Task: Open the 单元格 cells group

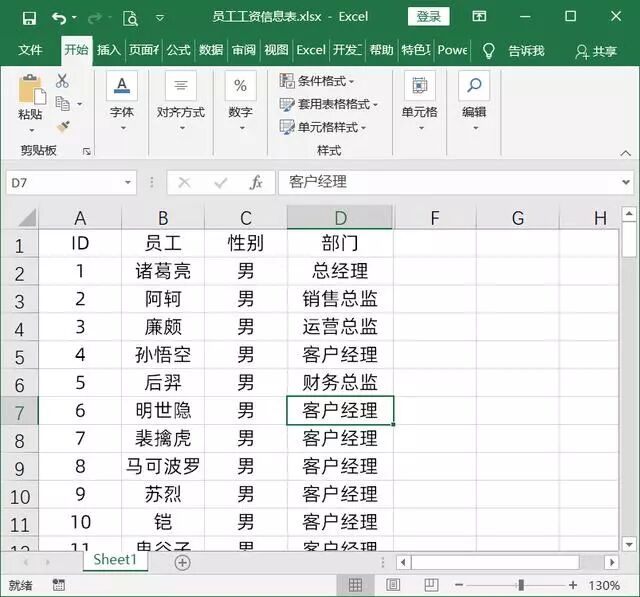Action: (x=420, y=102)
